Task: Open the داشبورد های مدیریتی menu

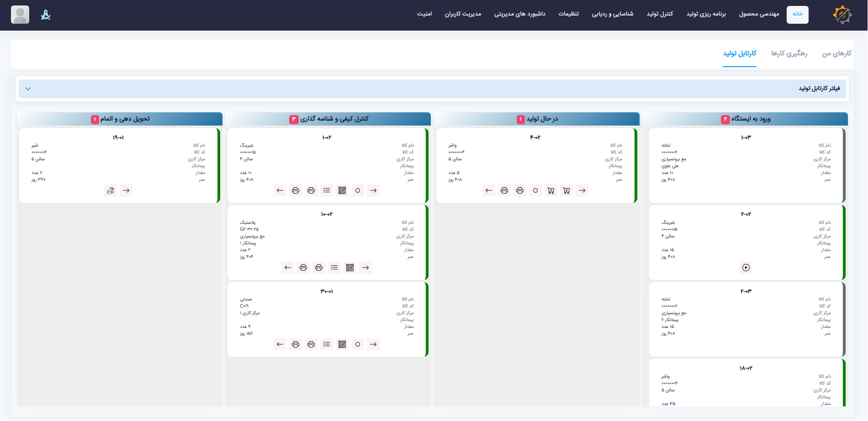Action: tap(519, 14)
